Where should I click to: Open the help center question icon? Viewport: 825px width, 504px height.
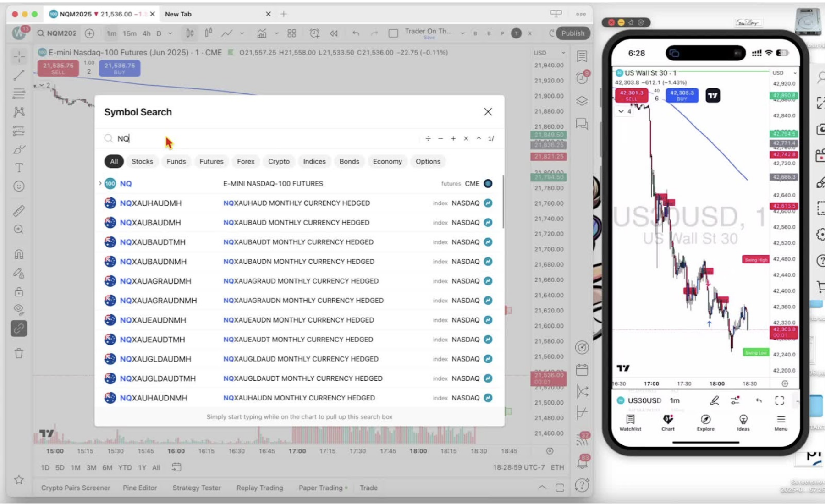click(x=582, y=485)
